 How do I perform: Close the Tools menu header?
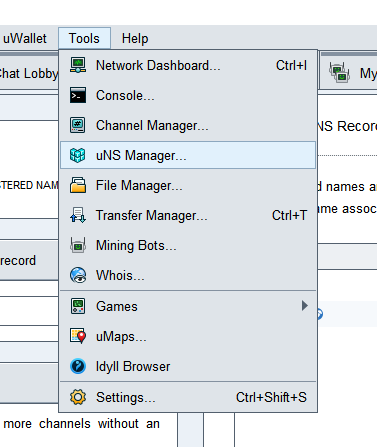(84, 38)
